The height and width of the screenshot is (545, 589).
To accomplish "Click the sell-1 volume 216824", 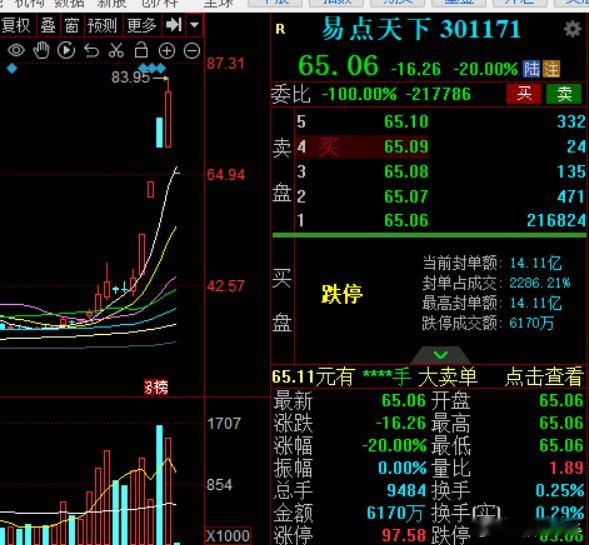I will coord(556,220).
